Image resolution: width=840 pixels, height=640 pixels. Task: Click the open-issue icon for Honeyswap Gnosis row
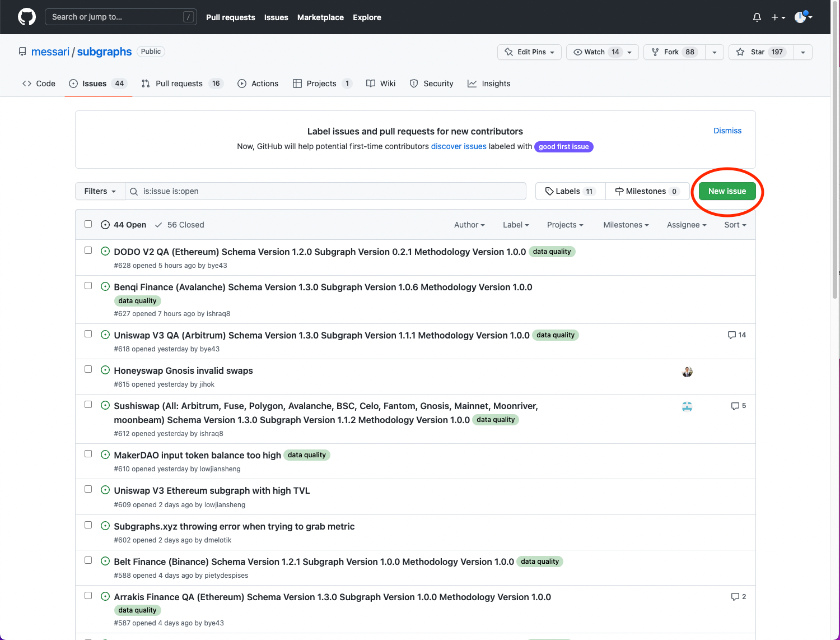(x=105, y=370)
